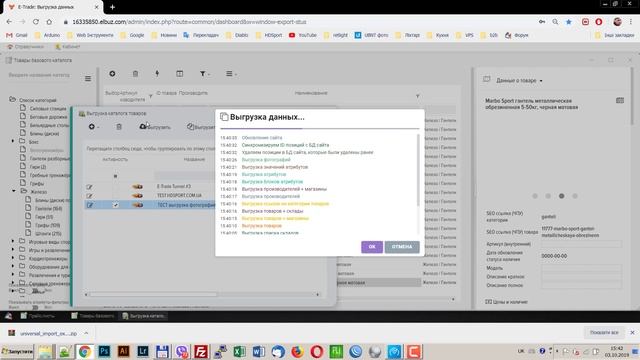Select the Штанги subcategory under Железо
Viewport: 640px width, 360px height.
tap(48, 233)
